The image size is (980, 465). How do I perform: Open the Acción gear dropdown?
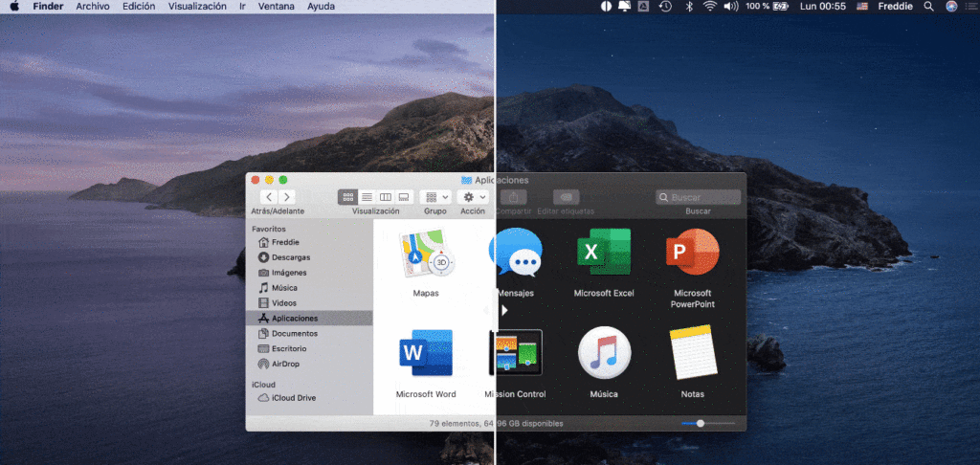473,196
